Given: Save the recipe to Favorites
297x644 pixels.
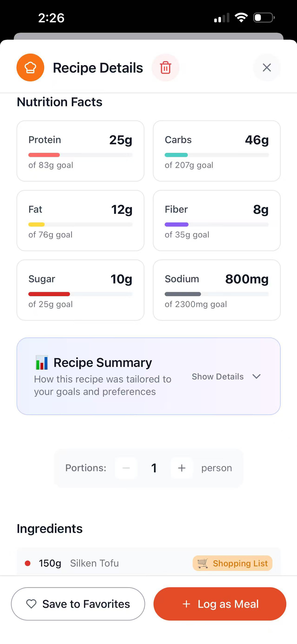Looking at the screenshot, I should [78, 604].
